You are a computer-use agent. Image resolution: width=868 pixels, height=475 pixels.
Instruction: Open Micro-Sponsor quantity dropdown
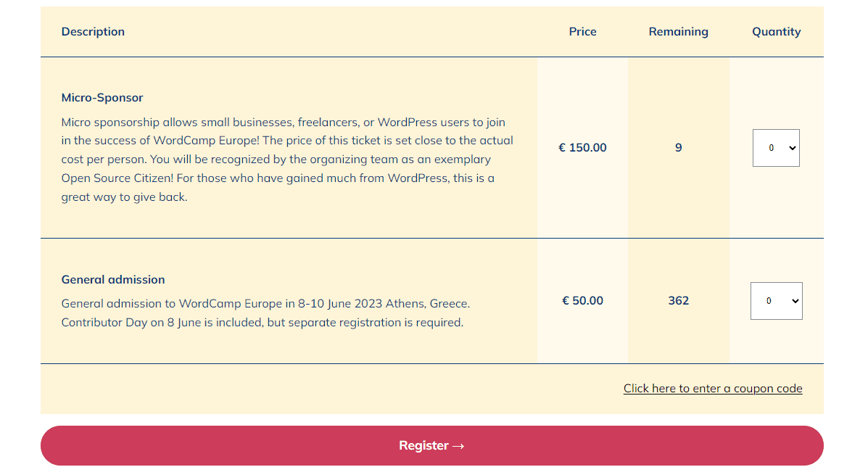click(776, 148)
